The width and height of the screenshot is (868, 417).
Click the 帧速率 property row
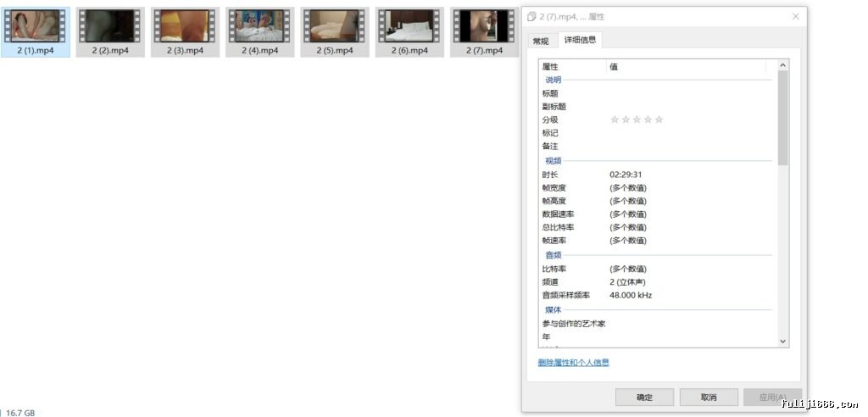click(x=657, y=241)
